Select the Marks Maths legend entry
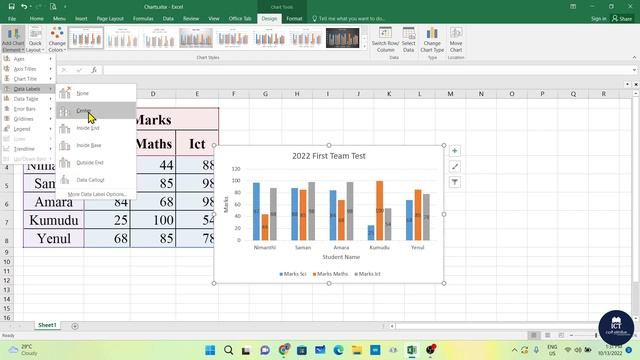This screenshot has height=360, width=640. point(330,274)
